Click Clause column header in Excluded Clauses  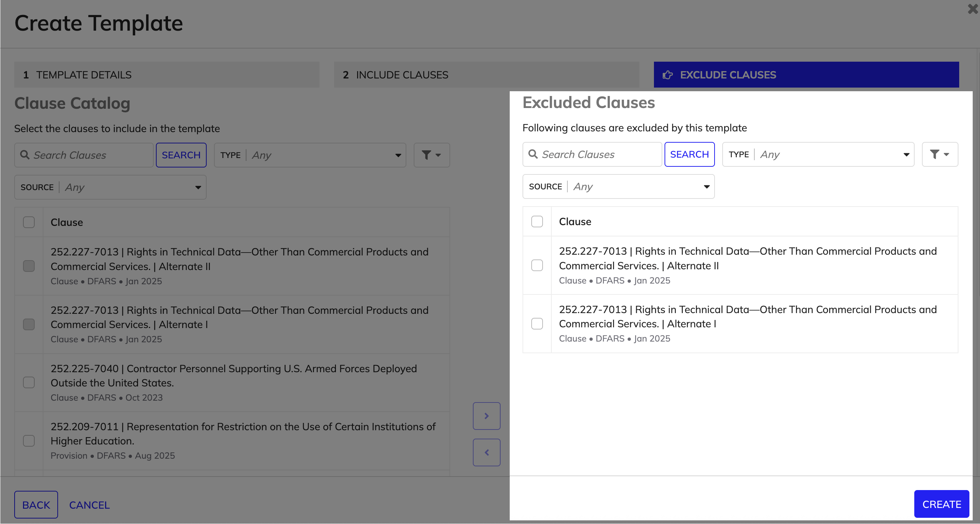click(x=575, y=222)
